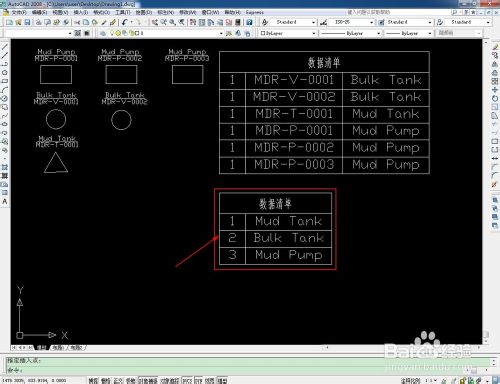This screenshot has height=384, width=500.
Task: Open the annotation scale 1:1 dropdown
Action: pyautogui.click(x=430, y=380)
